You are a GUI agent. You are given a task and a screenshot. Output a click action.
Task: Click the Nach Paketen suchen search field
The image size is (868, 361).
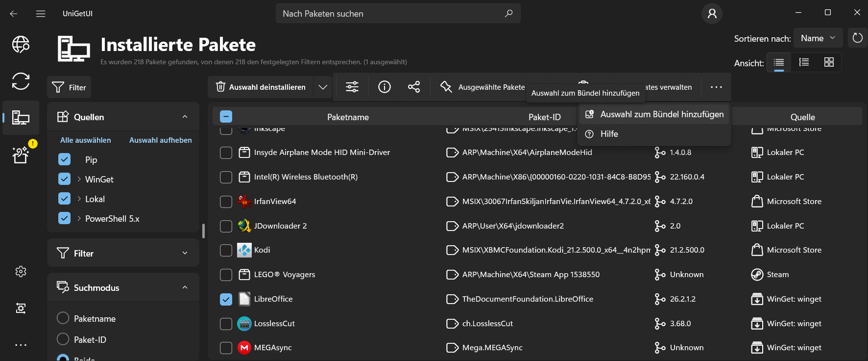pyautogui.click(x=392, y=14)
